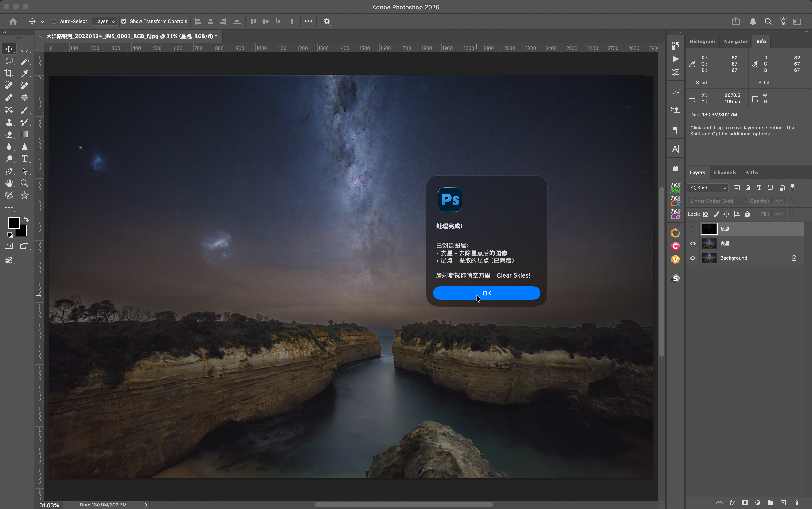Screen dimensions: 812x509
Task: Select the Crop tool
Action: coord(9,73)
